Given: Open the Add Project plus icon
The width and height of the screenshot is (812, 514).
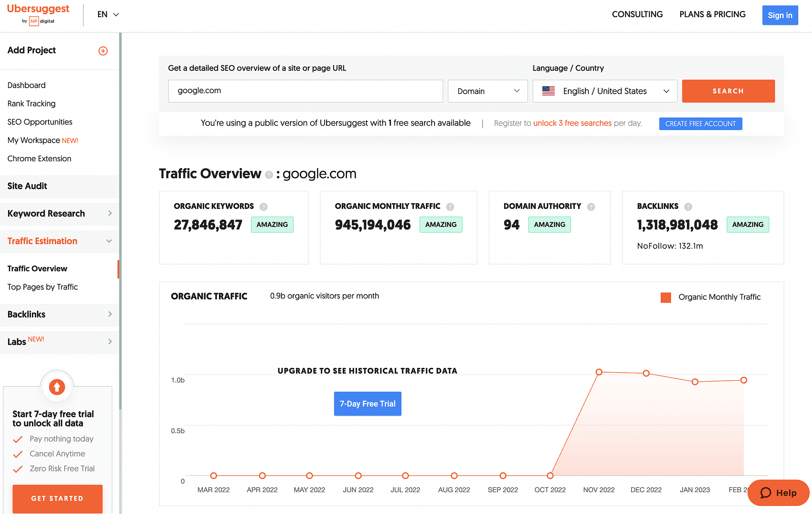Looking at the screenshot, I should pyautogui.click(x=103, y=51).
